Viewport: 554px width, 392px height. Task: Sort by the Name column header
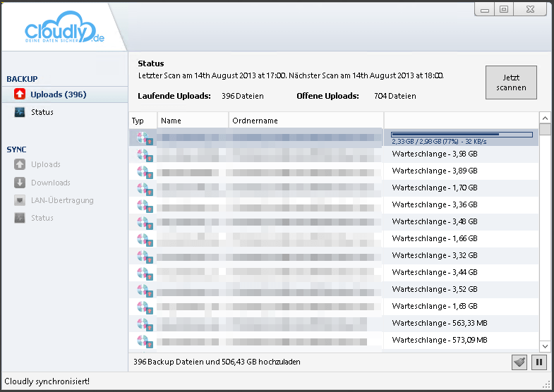(193, 121)
